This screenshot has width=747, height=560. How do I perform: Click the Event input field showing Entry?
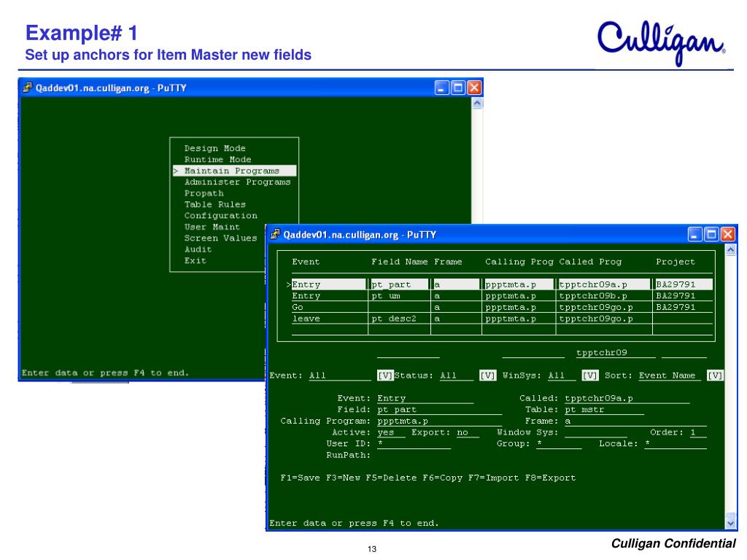(425, 399)
